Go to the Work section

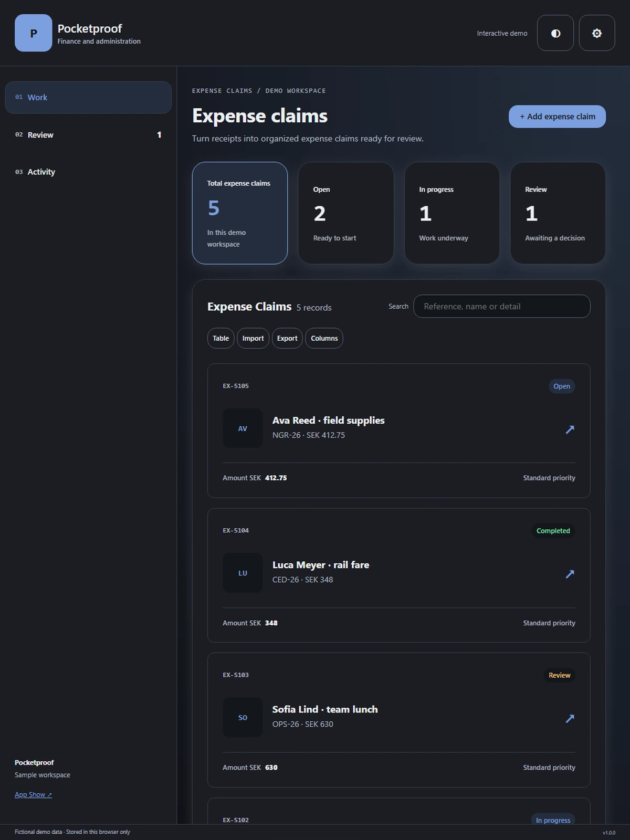[88, 97]
